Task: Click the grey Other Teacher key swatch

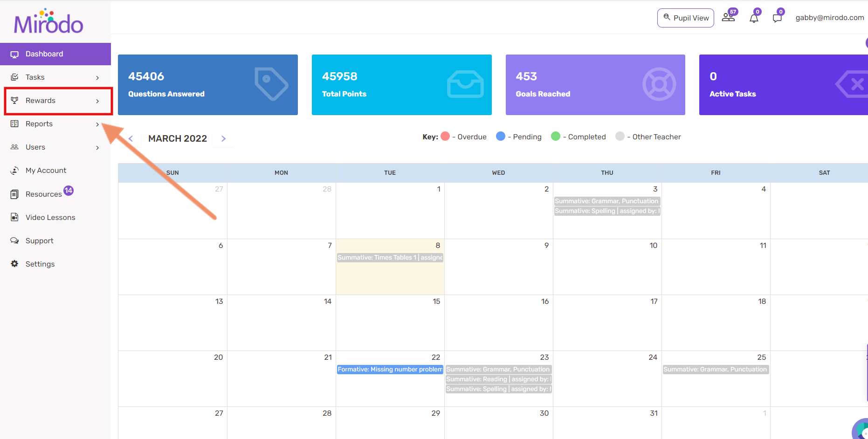Action: [620, 136]
